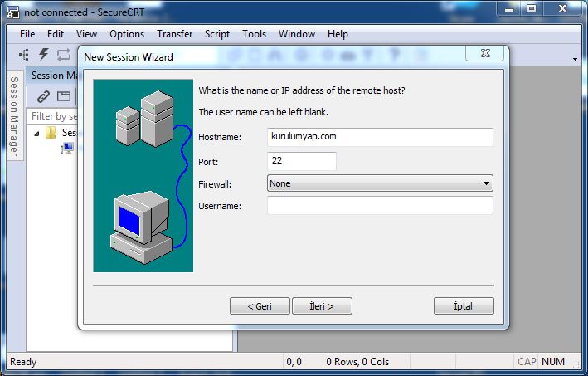The image size is (588, 376).
Task: Click the chain link icon in Session Manager
Action: 43,96
